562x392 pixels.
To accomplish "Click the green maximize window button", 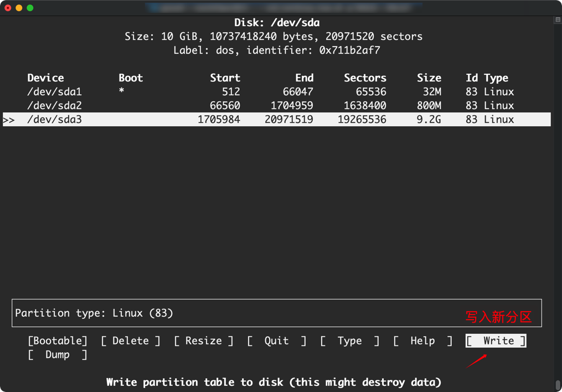I will pyautogui.click(x=30, y=8).
